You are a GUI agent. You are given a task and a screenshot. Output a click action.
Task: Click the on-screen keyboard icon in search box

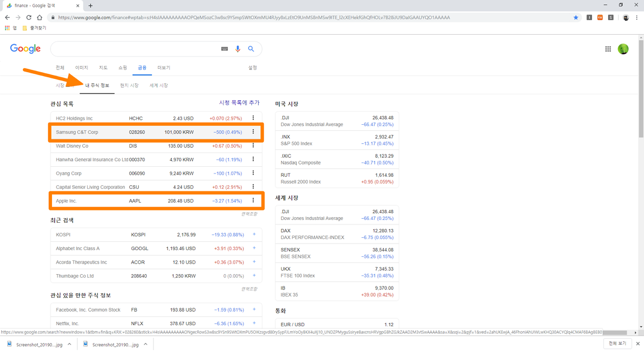pyautogui.click(x=224, y=49)
